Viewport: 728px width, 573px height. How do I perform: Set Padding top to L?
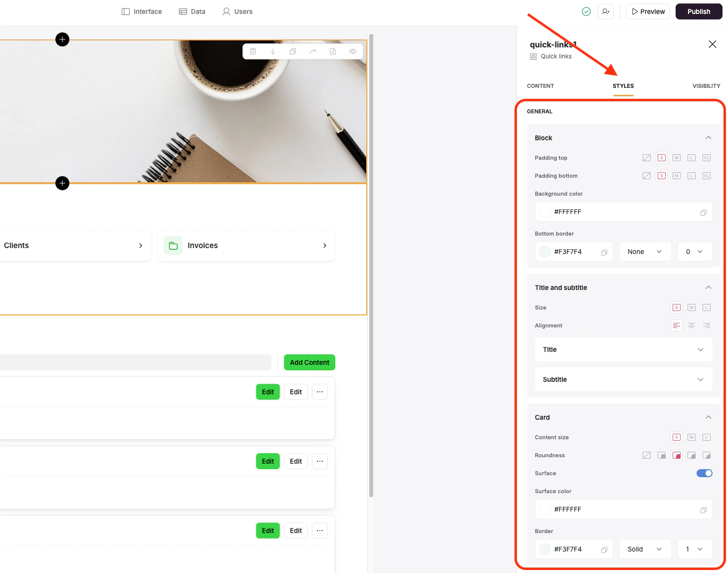pyautogui.click(x=692, y=158)
